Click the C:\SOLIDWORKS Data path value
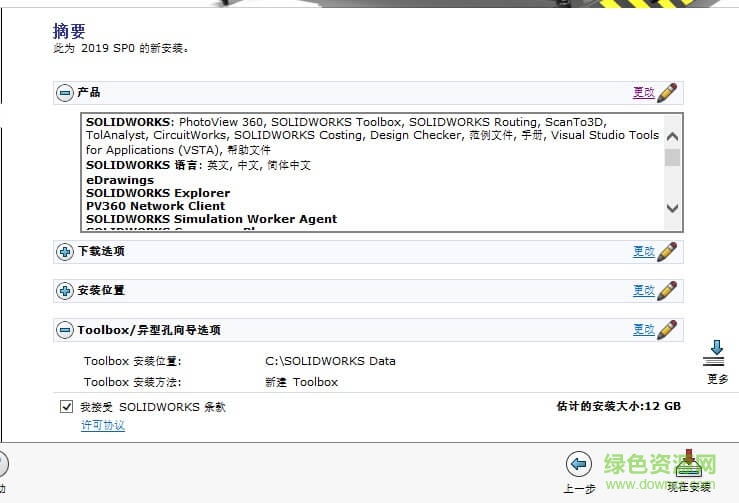 click(330, 361)
